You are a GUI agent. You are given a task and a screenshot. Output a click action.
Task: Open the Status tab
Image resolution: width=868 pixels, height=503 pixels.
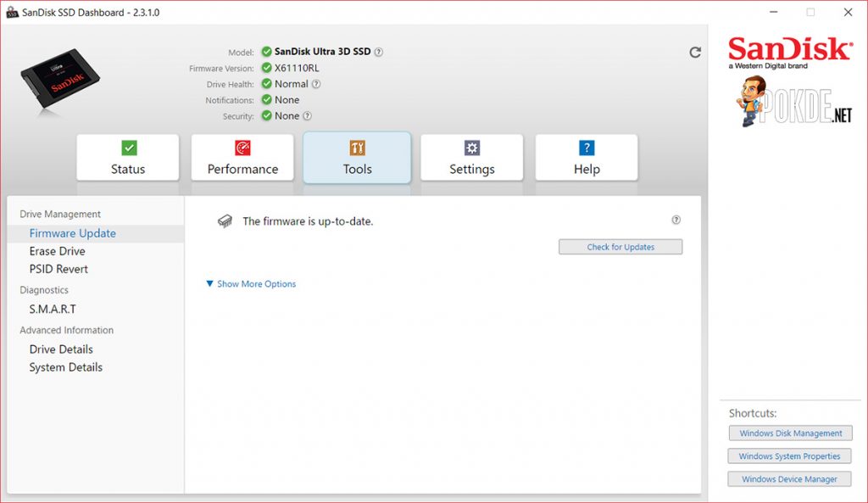(x=128, y=157)
